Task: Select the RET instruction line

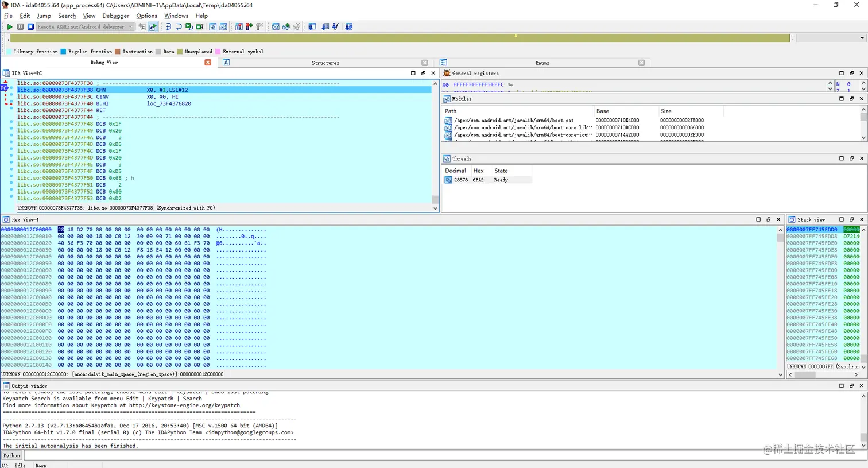Action: click(224, 110)
